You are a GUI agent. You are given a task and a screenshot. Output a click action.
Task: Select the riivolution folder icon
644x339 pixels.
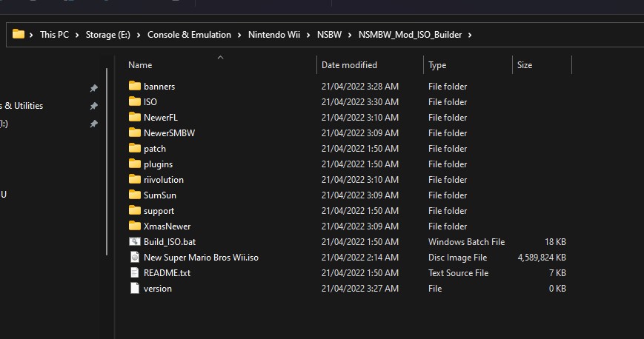coord(135,179)
